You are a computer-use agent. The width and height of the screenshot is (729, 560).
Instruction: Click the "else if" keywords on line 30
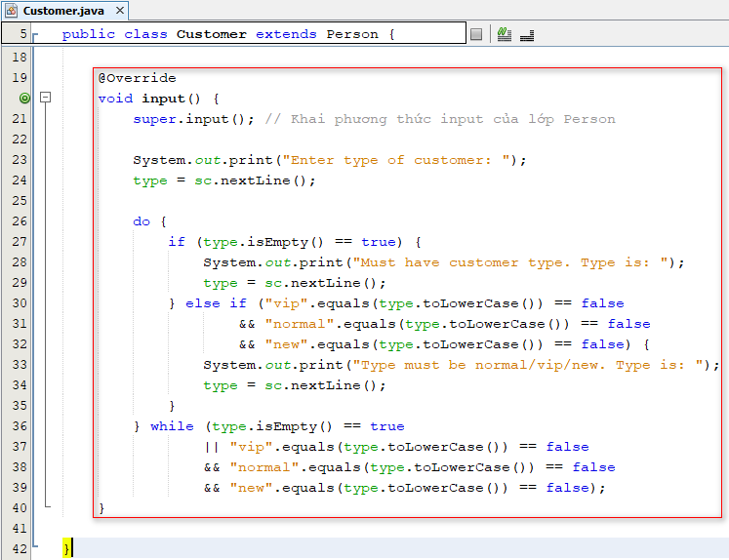coord(217,303)
